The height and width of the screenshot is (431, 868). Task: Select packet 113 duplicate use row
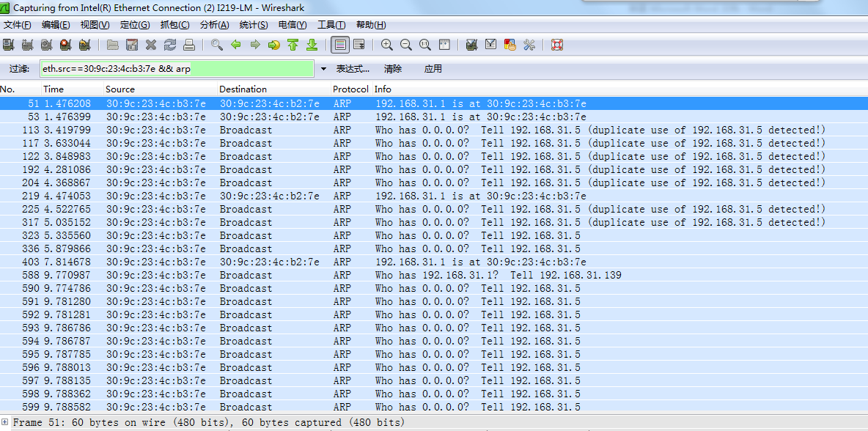pyautogui.click(x=434, y=130)
